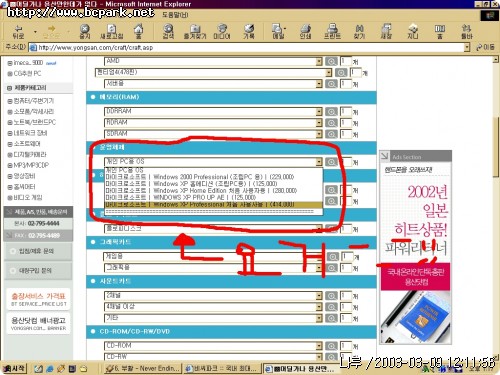
Task: Open the 4채널 이상 sound card dropdown
Action: (x=319, y=307)
